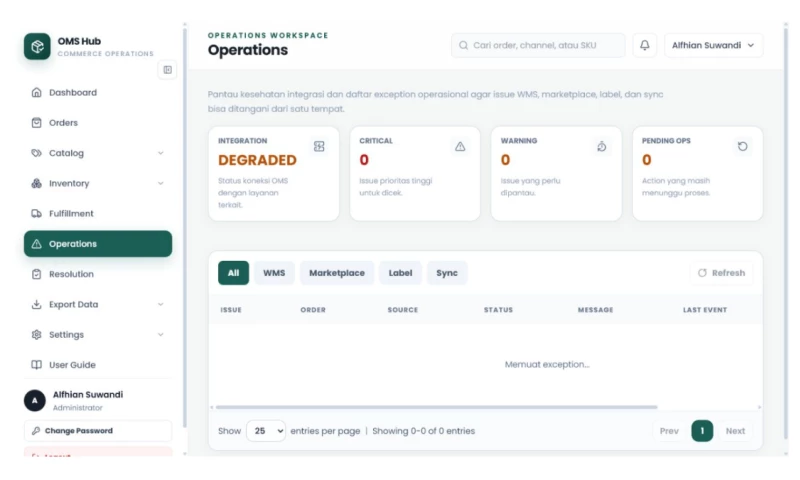Screen dimensions: 800x480
Task: Expand the Export Data submenu chevron
Action: (x=161, y=304)
